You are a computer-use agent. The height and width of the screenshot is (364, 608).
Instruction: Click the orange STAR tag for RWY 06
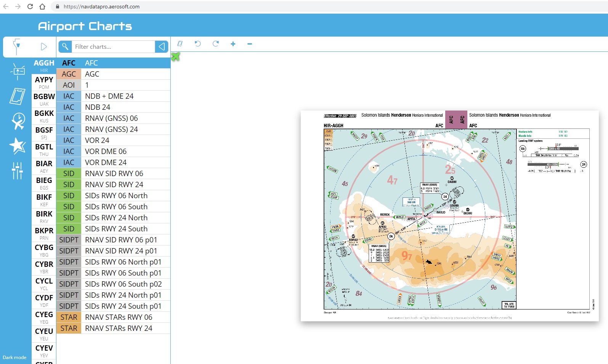[x=69, y=317]
